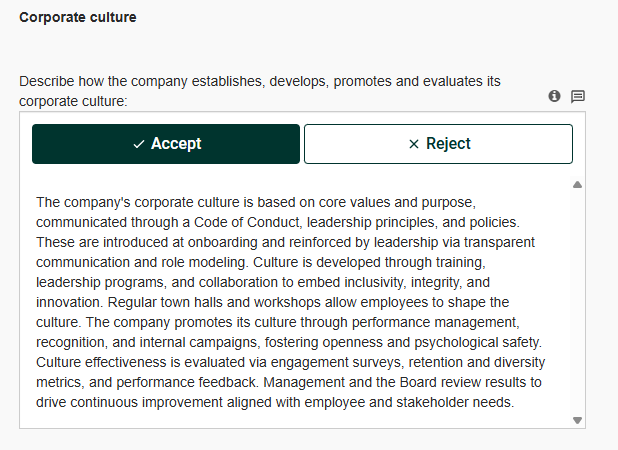Click inside the corporate culture answer text
This screenshot has height=450, width=618.
292,302
